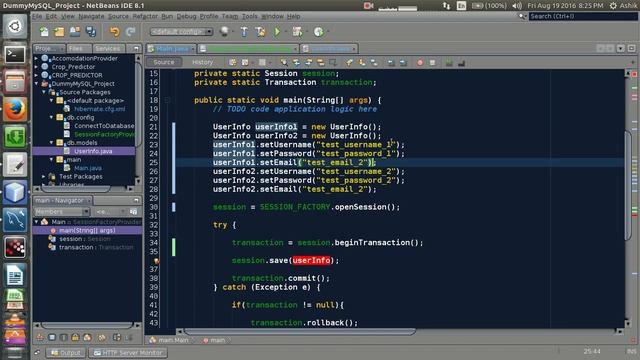The height and width of the screenshot is (360, 640).
Task: Switch to the Main.java editor tab
Action: tap(171, 49)
